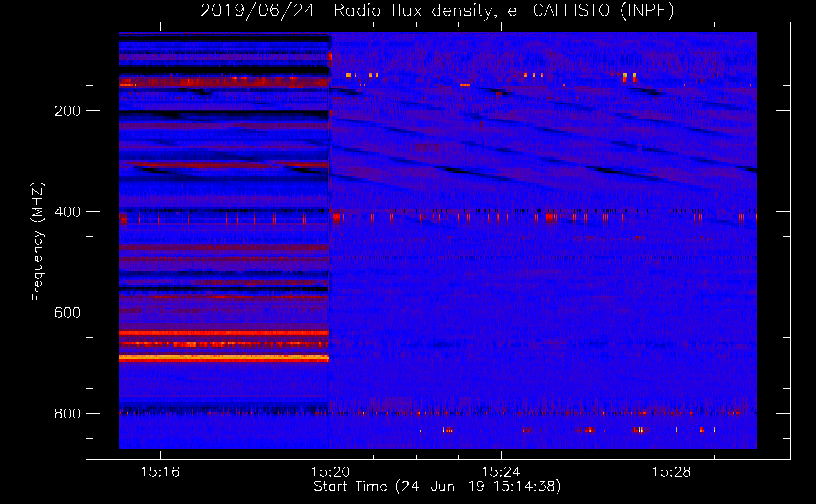
Task: Click the plot title '2019/06/24 Radio flux density'
Action: coord(346,11)
